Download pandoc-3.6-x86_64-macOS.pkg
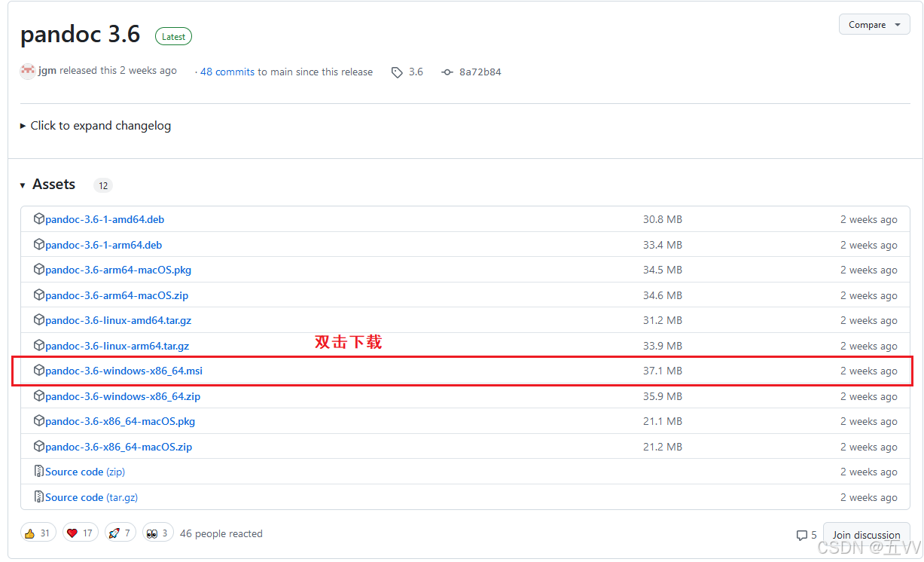This screenshot has height=562, width=924. (x=120, y=421)
